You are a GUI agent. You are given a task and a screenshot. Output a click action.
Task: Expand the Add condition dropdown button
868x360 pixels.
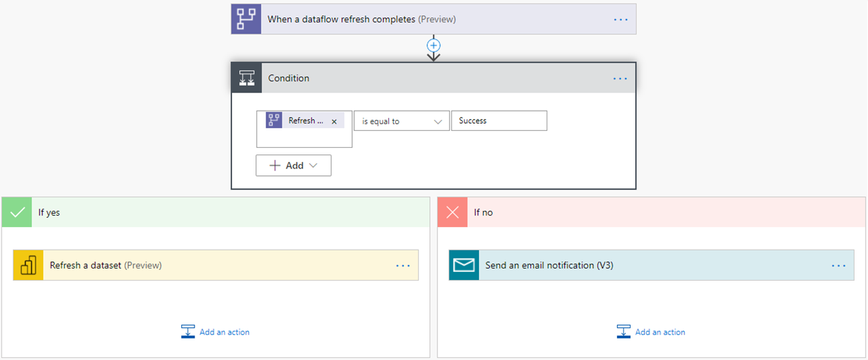pyautogui.click(x=293, y=166)
